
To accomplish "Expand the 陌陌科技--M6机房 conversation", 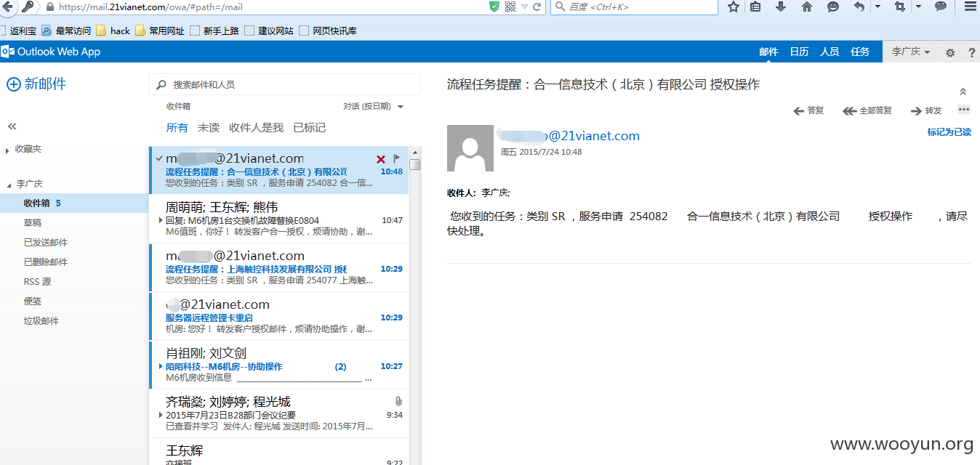I will pos(161,366).
